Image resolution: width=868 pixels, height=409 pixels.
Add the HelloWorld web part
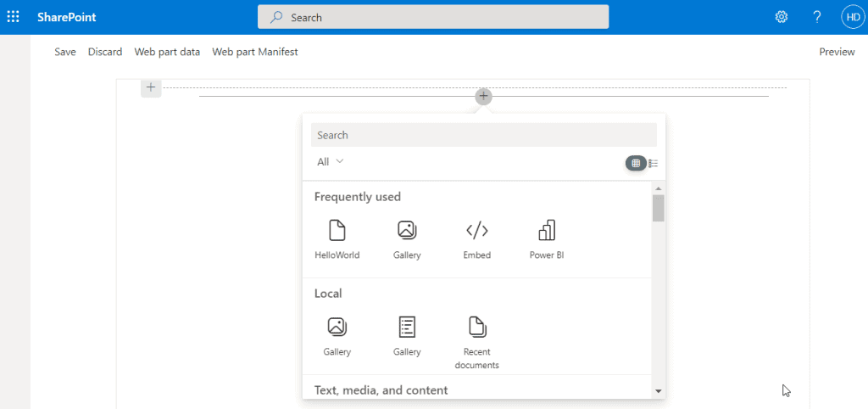click(x=337, y=239)
